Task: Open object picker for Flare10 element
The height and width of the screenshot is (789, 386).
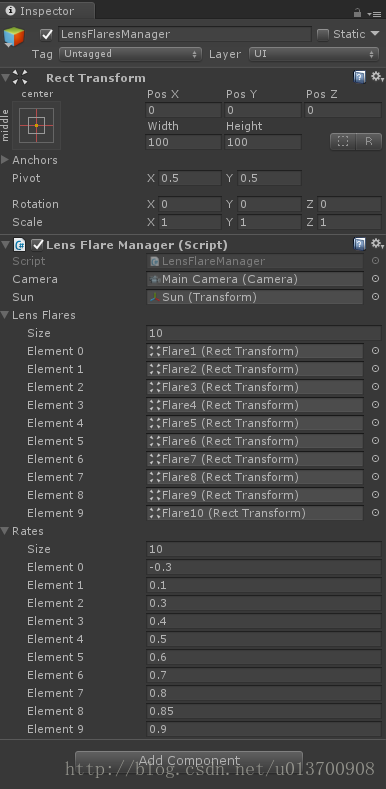Action: (x=375, y=513)
